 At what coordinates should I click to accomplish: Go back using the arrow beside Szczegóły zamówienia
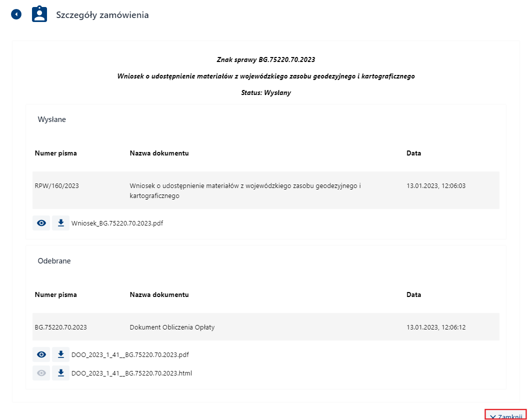tap(16, 14)
